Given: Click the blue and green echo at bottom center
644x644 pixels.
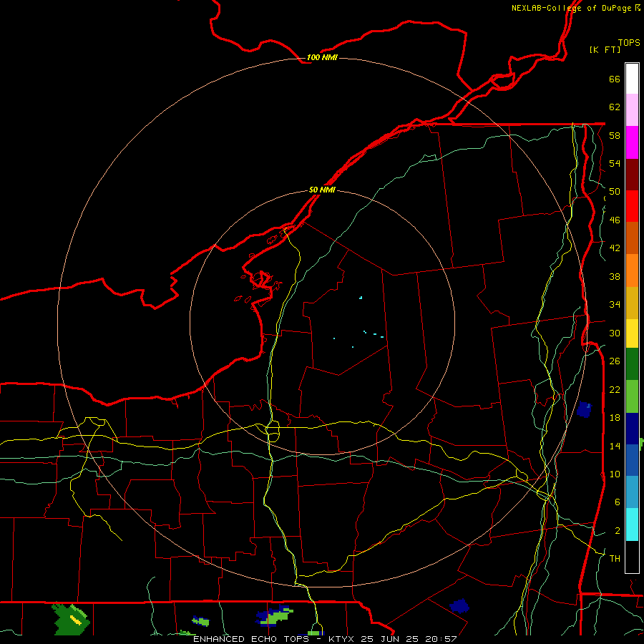Looking at the screenshot, I should click(x=274, y=615).
